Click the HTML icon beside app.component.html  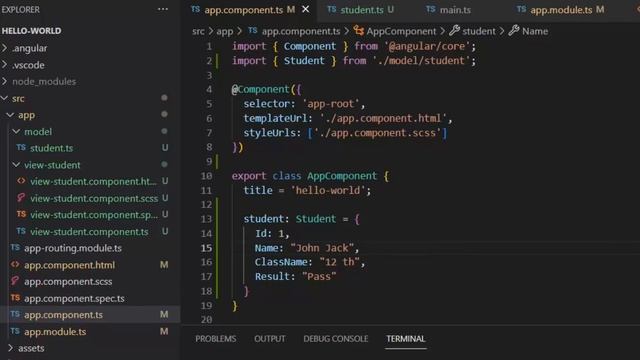click(15, 264)
